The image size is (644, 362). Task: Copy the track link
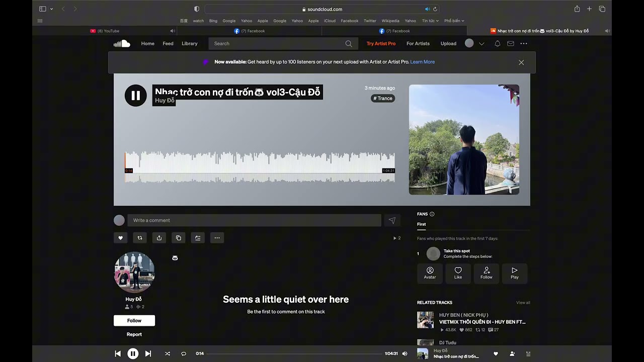coord(179,238)
